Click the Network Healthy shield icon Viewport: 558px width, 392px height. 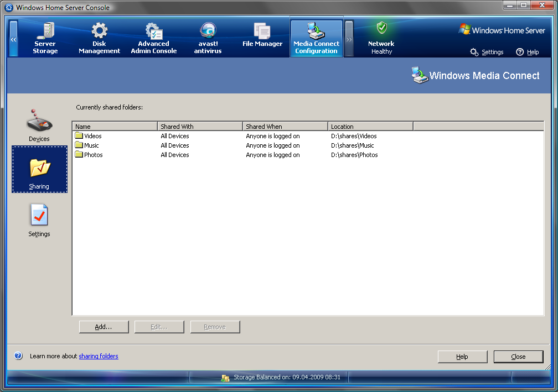coord(382,27)
